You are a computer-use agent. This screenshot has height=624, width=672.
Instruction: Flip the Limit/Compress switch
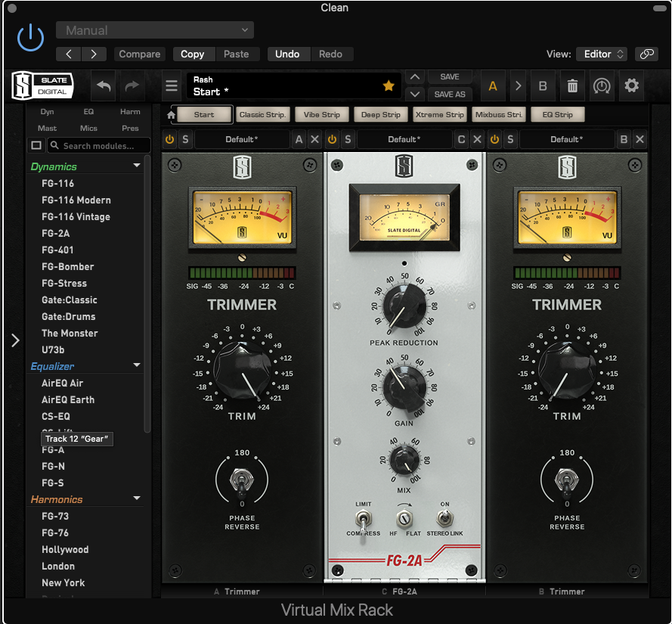[363, 520]
